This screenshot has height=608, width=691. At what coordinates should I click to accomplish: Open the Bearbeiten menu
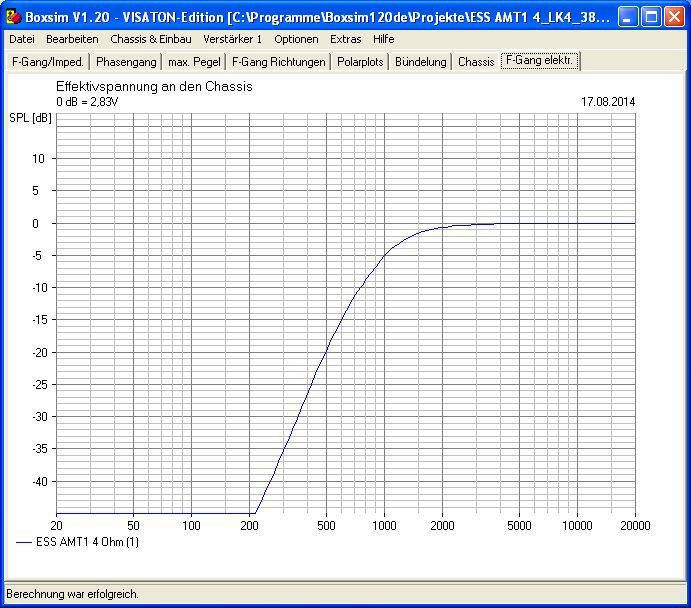(x=71, y=39)
